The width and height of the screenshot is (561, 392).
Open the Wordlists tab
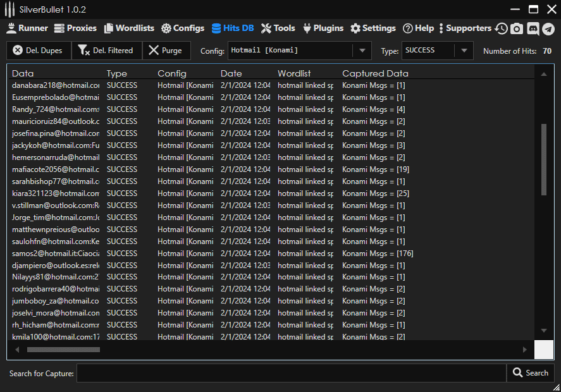pyautogui.click(x=129, y=28)
